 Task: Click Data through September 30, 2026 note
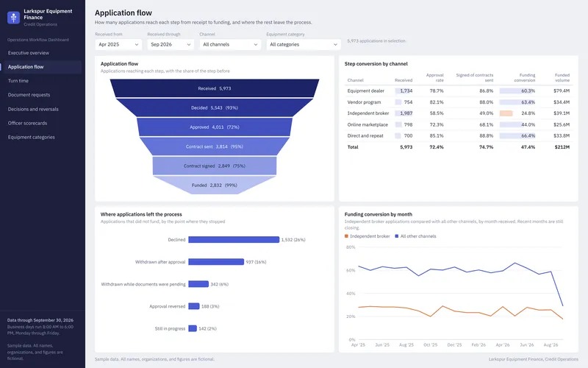point(40,320)
